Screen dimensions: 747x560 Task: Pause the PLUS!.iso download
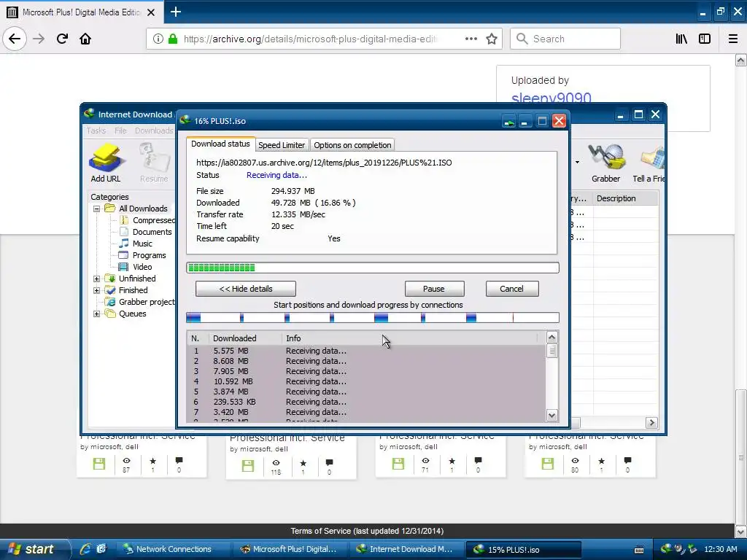(x=434, y=289)
